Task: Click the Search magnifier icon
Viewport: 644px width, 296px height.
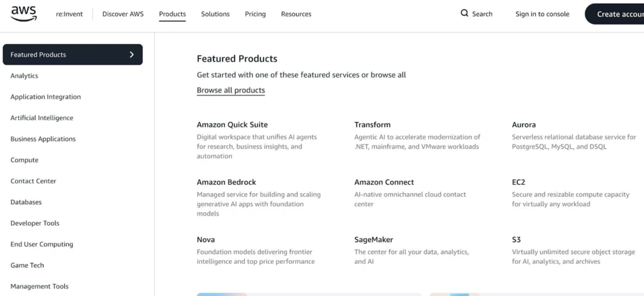Action: (465, 13)
